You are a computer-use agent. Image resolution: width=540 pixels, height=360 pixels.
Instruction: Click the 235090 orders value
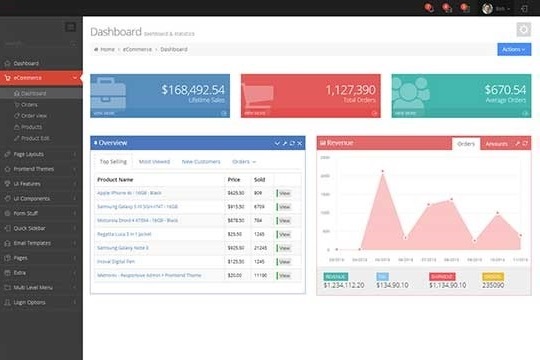point(493,285)
